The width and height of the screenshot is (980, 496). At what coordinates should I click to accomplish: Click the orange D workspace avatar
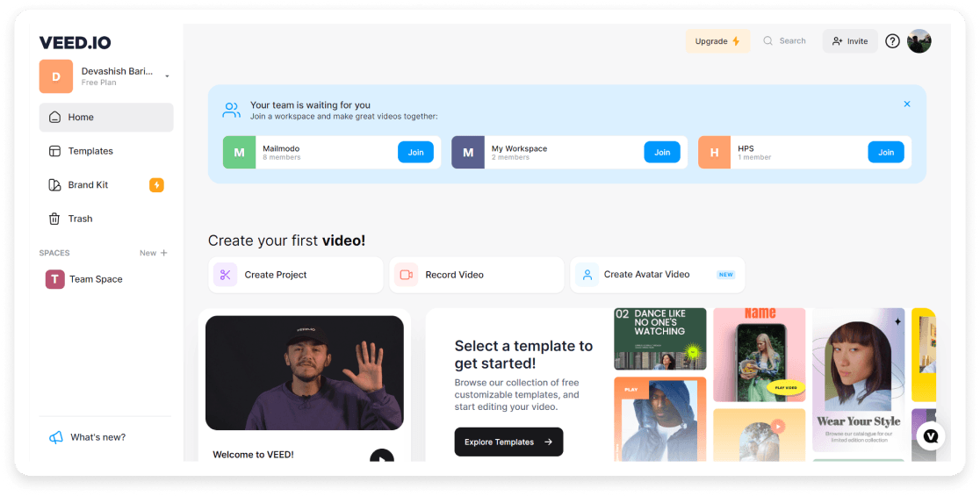pyautogui.click(x=56, y=76)
